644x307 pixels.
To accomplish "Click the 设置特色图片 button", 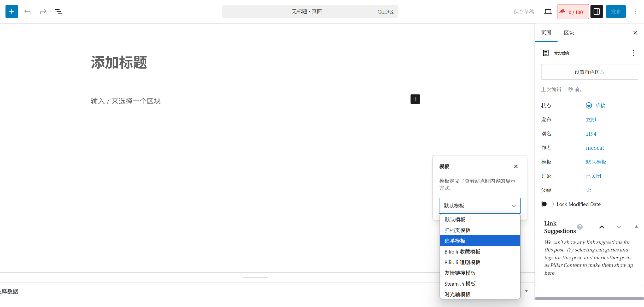I will pyautogui.click(x=589, y=72).
